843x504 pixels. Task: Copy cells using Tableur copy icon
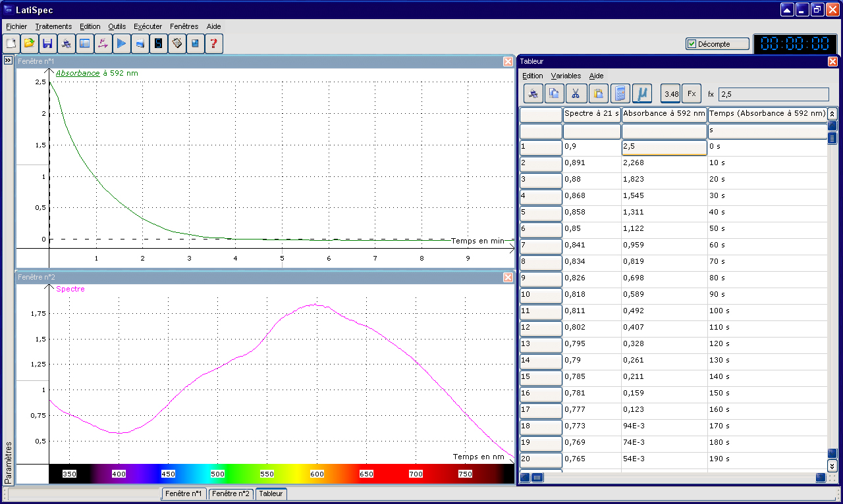click(555, 94)
